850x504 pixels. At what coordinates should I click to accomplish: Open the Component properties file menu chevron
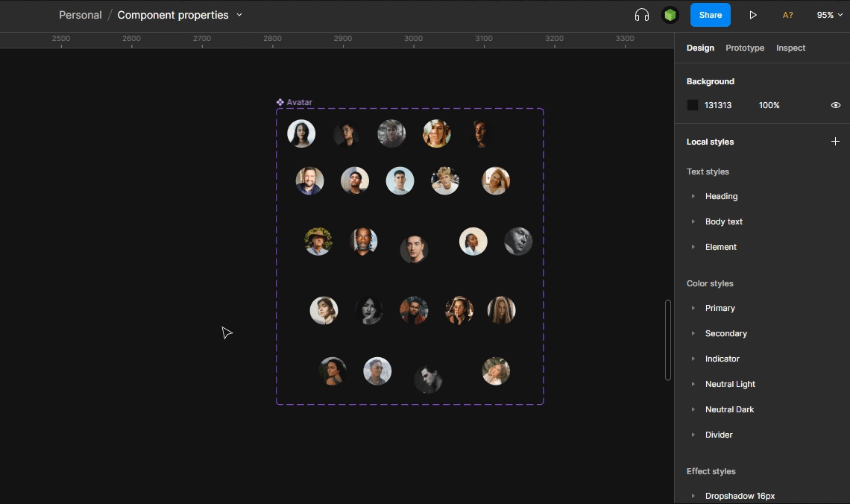pos(239,15)
